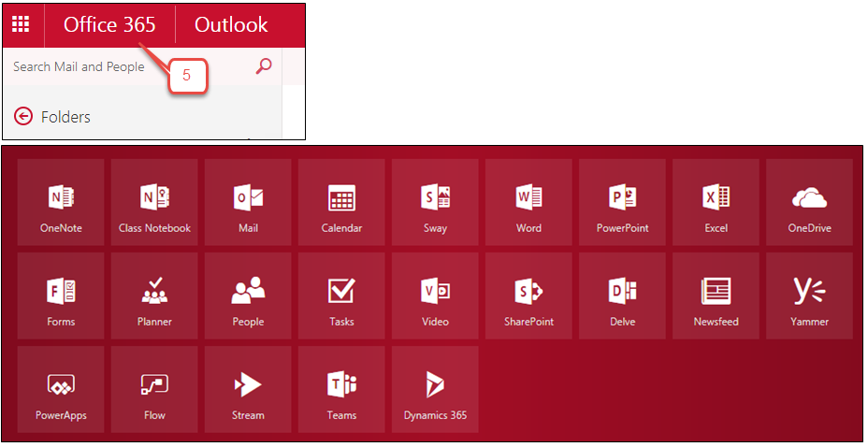The width and height of the screenshot is (868, 447).
Task: Open the Calendar app tile
Action: 341,203
